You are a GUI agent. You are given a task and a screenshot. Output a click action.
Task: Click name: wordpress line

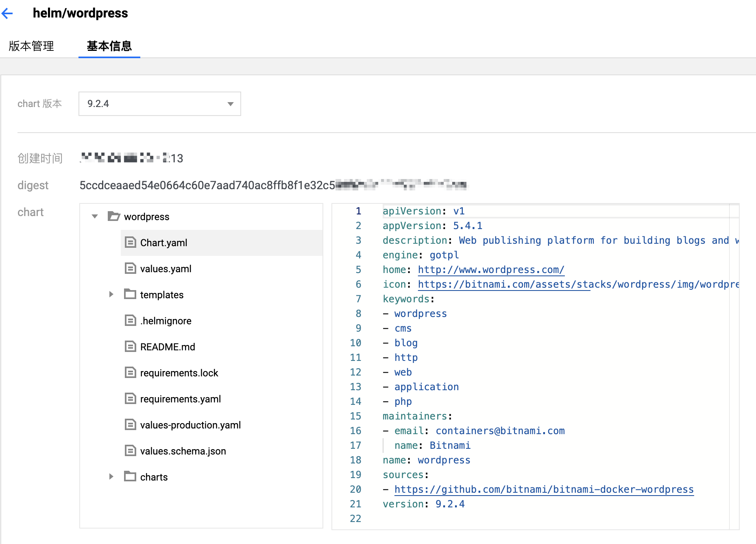[426, 460]
